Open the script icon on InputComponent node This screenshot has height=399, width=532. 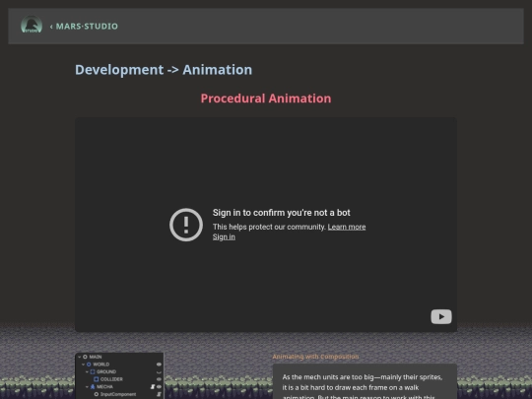coord(159,394)
